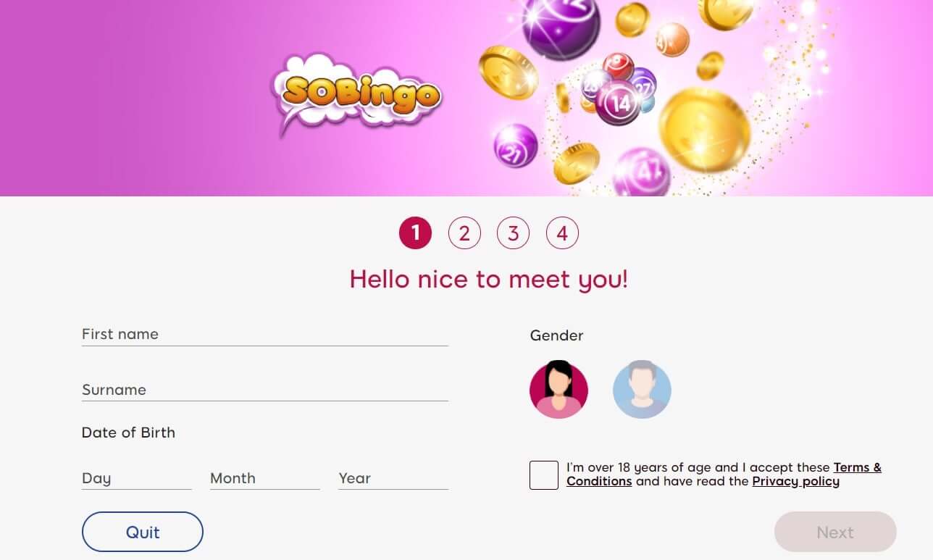This screenshot has height=560, width=933.
Task: Select step 4 in the progress indicator
Action: pyautogui.click(x=562, y=233)
